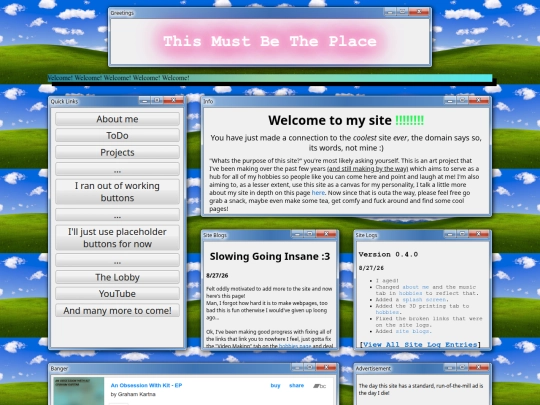Click 'And many more to come!' button
540x405 pixels.
pos(117,311)
